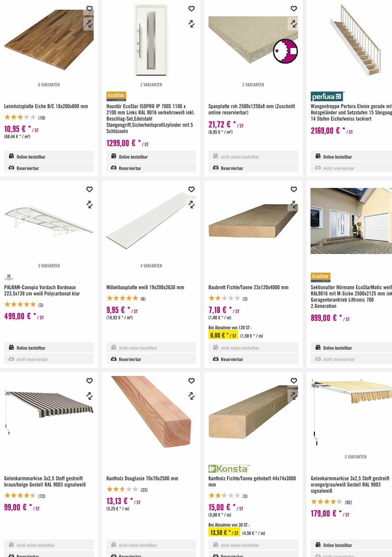
Task: Click Reservierbar under Baubrett Fichte/Tanne
Action: [232, 359]
